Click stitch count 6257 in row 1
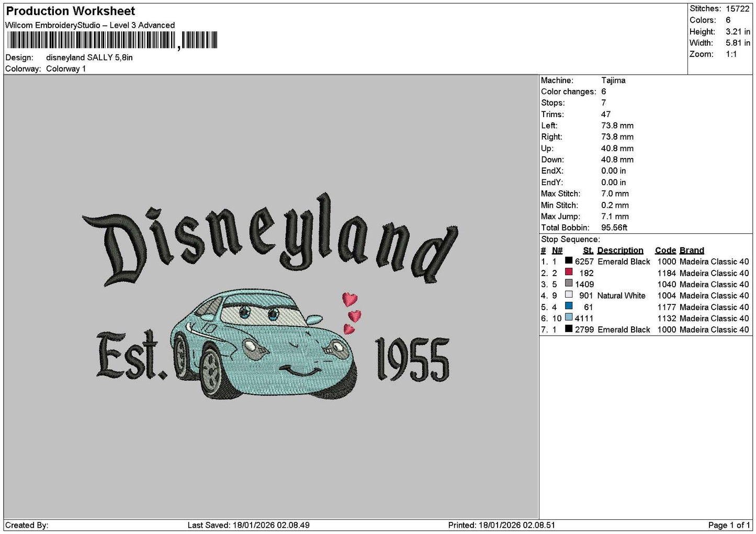Viewport: 756px width, 534px height. pos(584,262)
